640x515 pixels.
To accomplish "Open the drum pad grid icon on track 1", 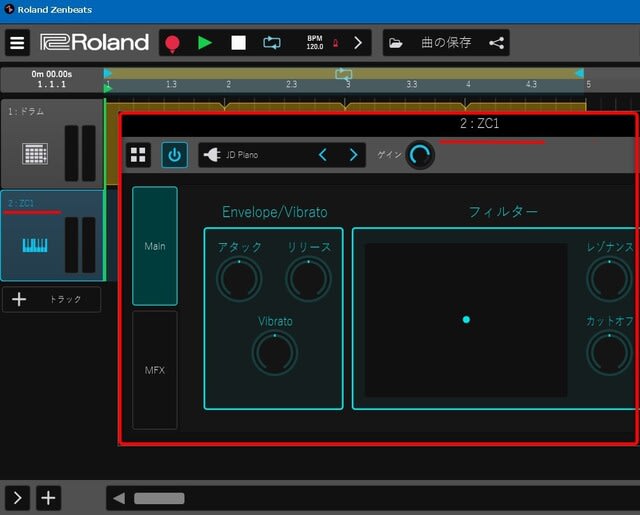I will coord(35,154).
